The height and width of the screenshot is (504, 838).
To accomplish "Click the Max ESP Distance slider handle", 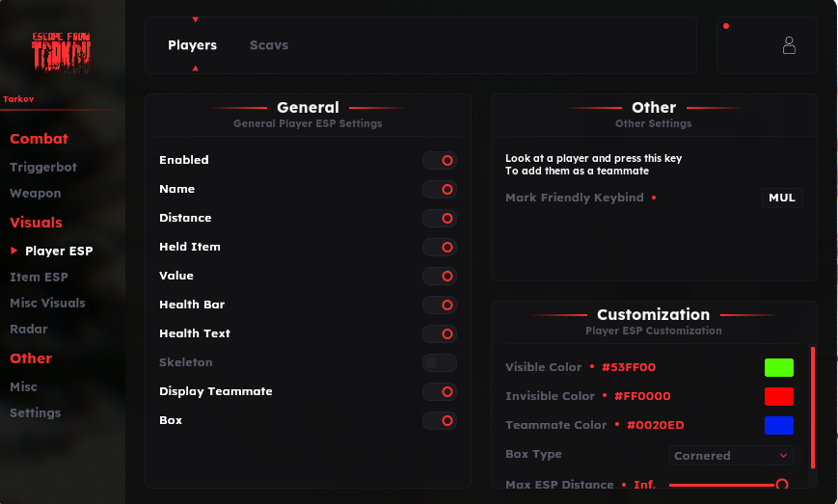I will point(782,485).
